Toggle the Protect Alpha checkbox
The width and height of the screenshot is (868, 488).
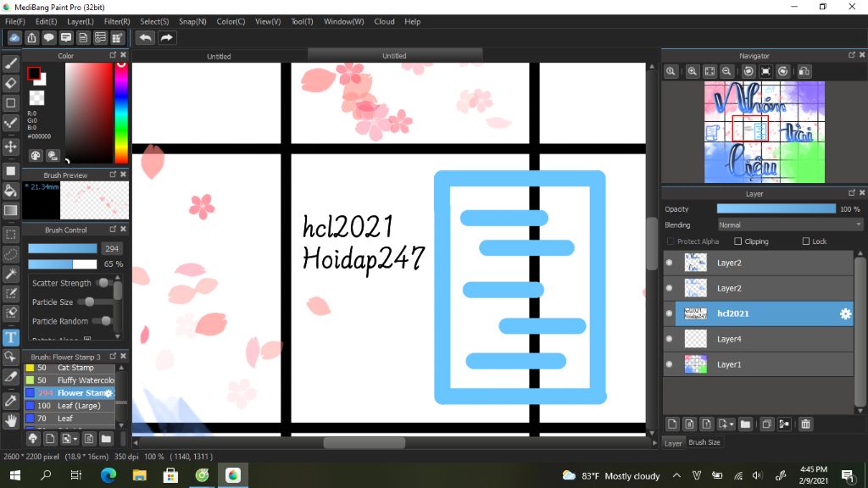click(x=670, y=241)
